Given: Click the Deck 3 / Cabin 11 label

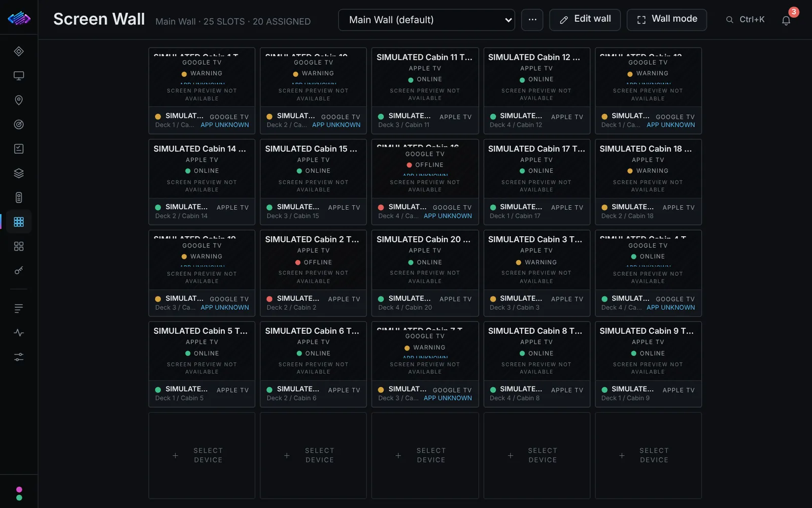Looking at the screenshot, I should (403, 125).
